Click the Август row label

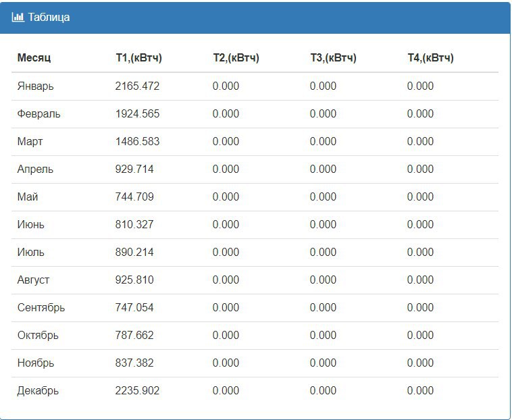(33, 280)
